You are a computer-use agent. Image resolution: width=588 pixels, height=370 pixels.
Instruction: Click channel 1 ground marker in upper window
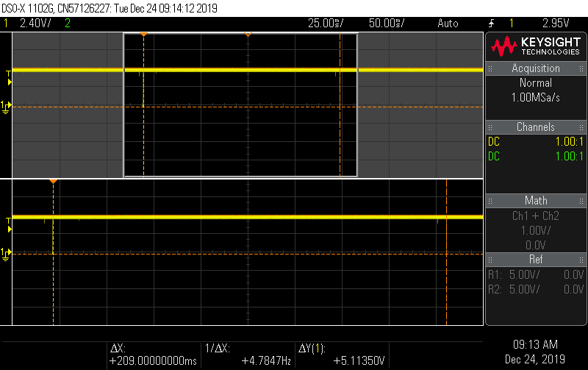[6, 107]
